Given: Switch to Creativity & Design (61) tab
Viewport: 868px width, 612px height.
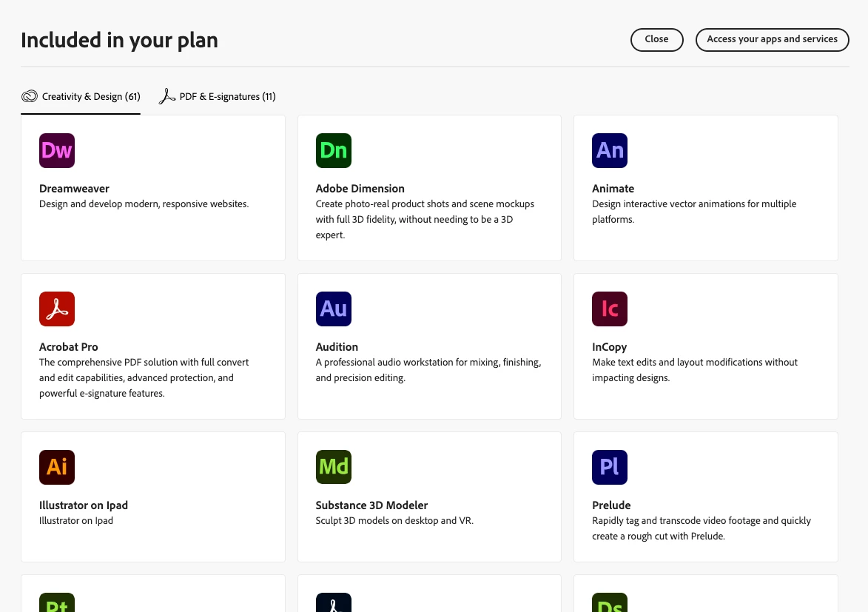Looking at the screenshot, I should (x=81, y=97).
